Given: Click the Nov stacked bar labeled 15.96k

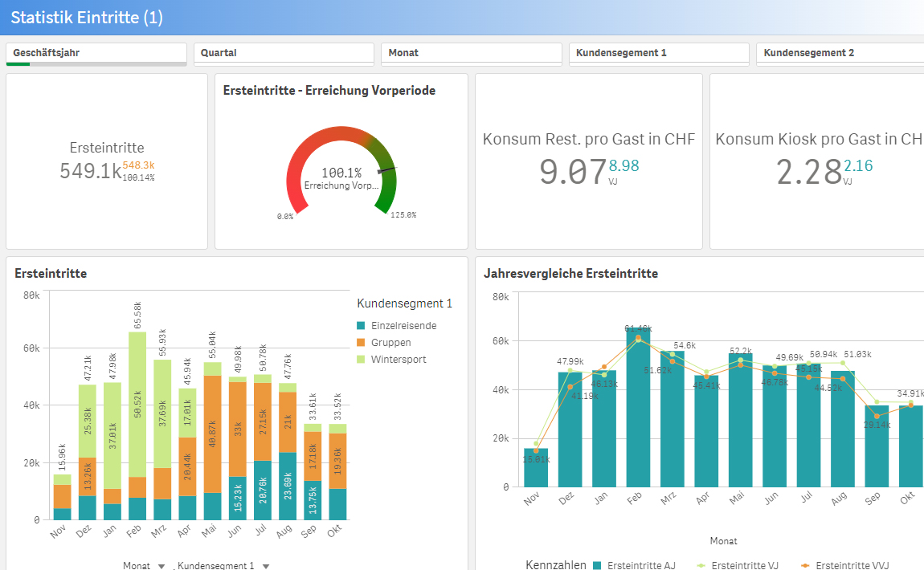Looking at the screenshot, I should (63, 497).
